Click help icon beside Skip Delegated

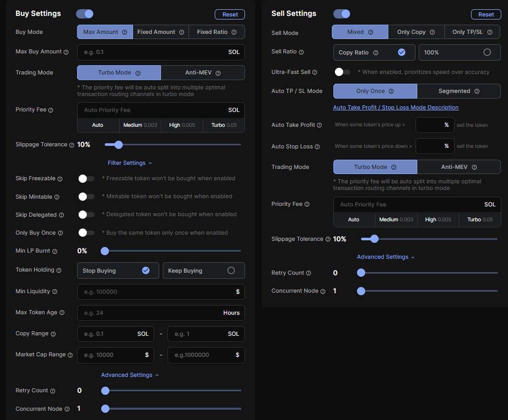coord(61,215)
